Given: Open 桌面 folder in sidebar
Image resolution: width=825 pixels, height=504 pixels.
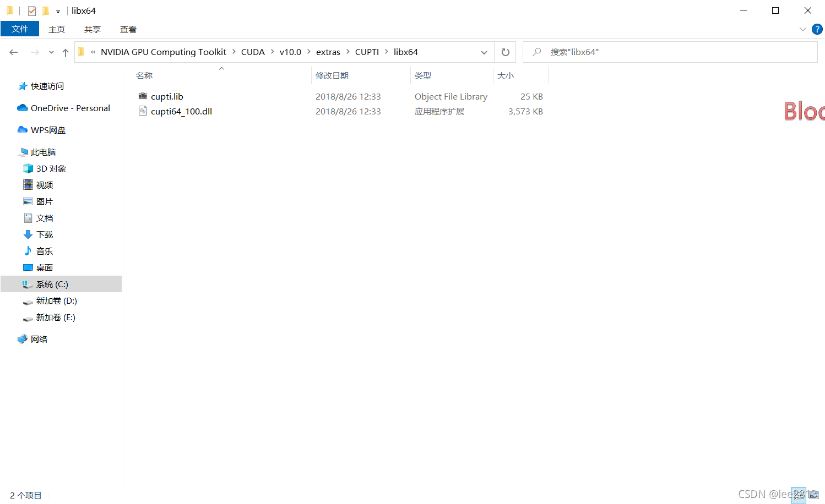Looking at the screenshot, I should pyautogui.click(x=45, y=267).
